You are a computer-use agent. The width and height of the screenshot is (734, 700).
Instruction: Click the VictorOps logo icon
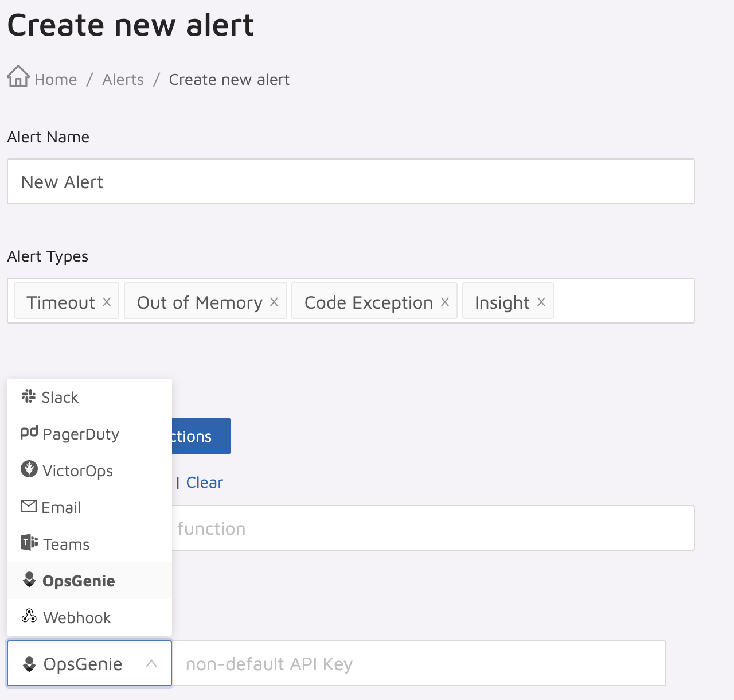pyautogui.click(x=29, y=469)
